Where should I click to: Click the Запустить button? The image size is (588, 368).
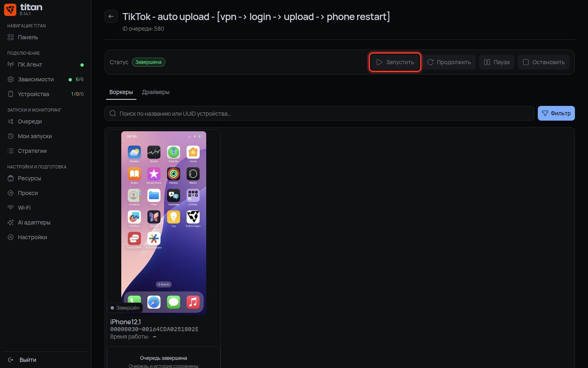pos(395,62)
